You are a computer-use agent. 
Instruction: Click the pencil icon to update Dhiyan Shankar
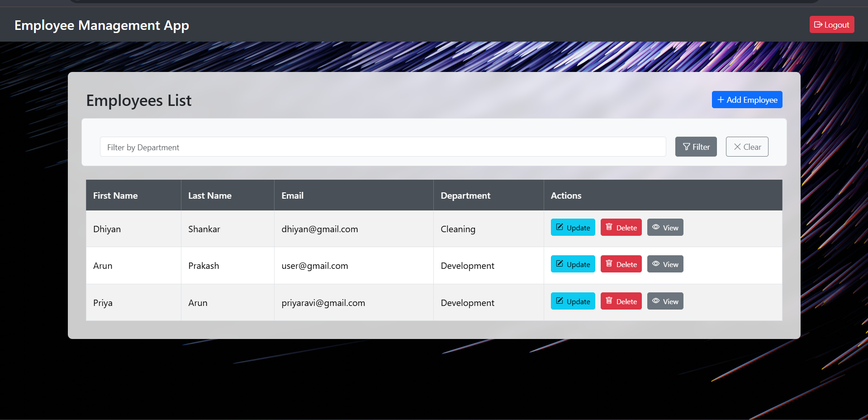[560, 228]
